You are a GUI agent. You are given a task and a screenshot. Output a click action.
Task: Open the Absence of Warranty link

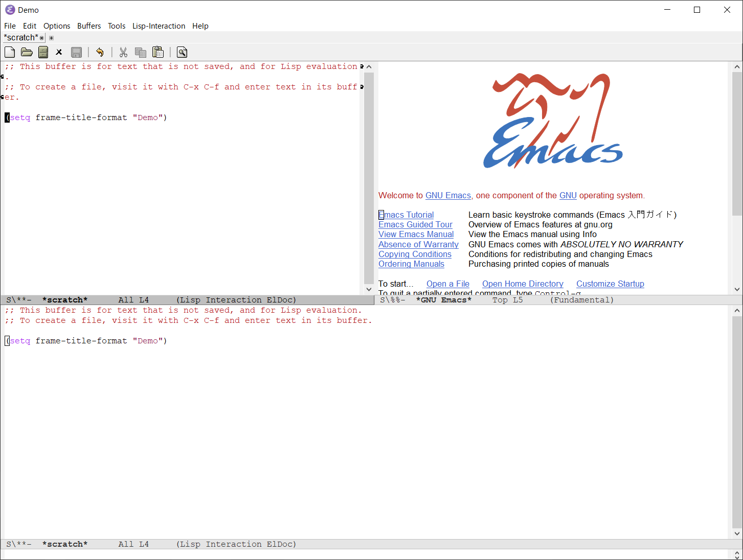(418, 245)
